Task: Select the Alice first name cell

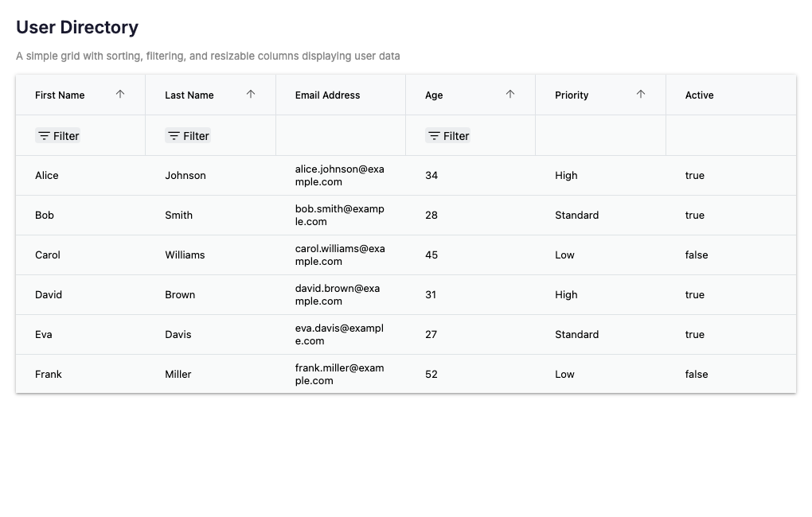Action: click(47, 176)
